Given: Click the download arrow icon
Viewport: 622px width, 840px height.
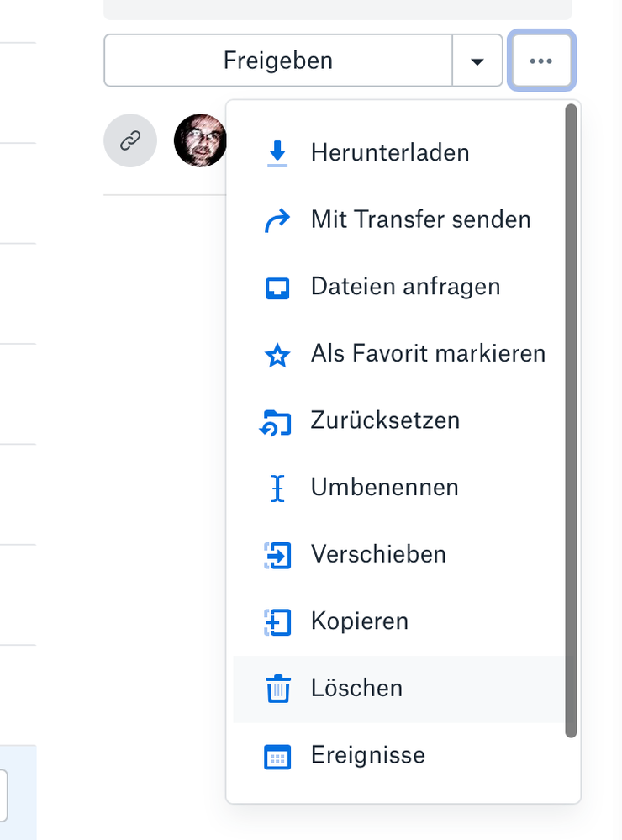Looking at the screenshot, I should (277, 153).
